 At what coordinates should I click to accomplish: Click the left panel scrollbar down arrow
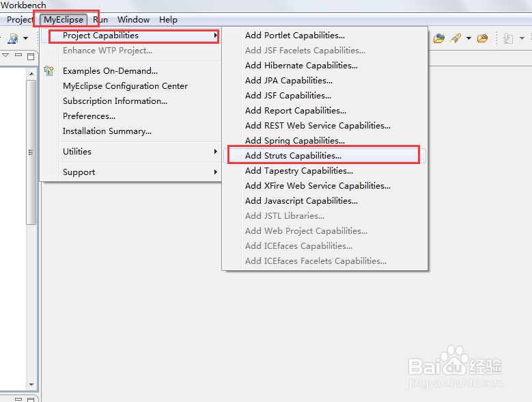pyautogui.click(x=31, y=385)
